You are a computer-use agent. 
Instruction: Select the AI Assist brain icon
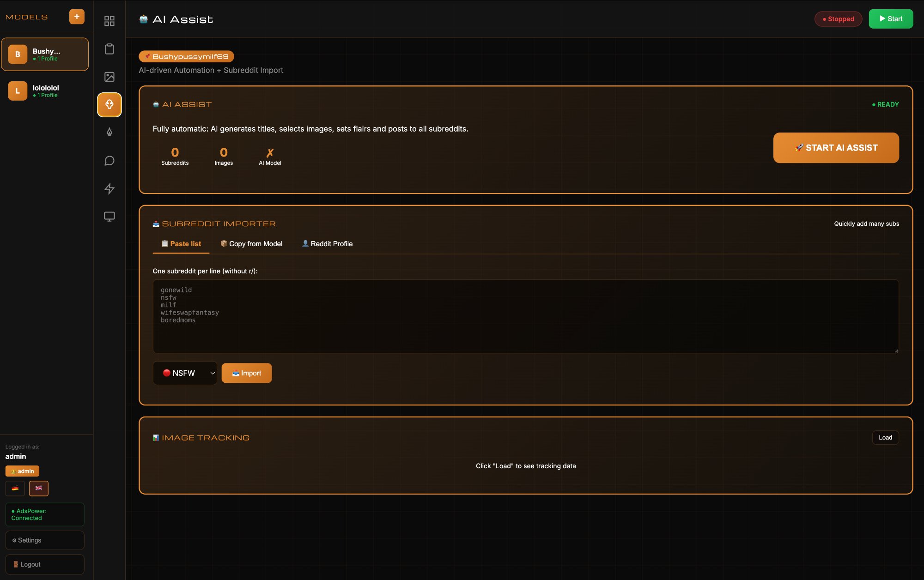click(109, 104)
